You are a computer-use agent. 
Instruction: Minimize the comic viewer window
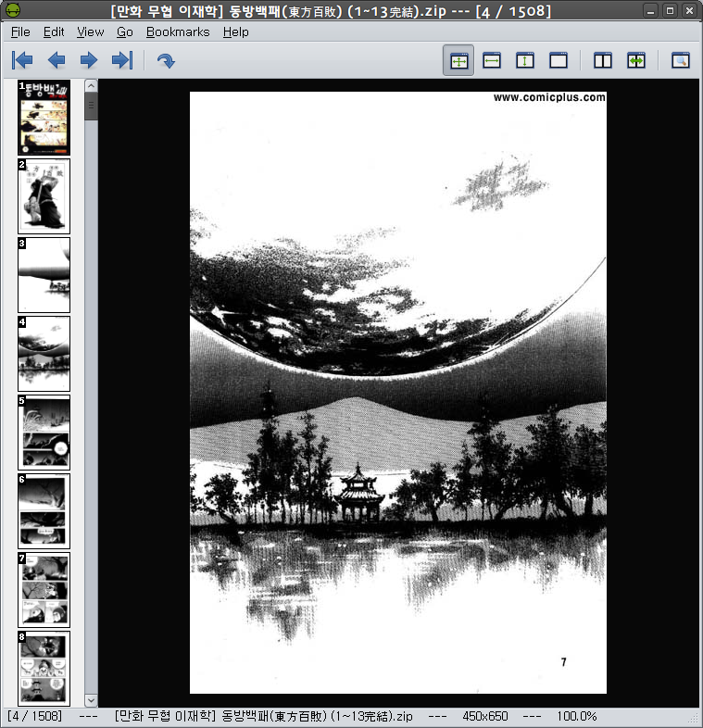[650, 10]
